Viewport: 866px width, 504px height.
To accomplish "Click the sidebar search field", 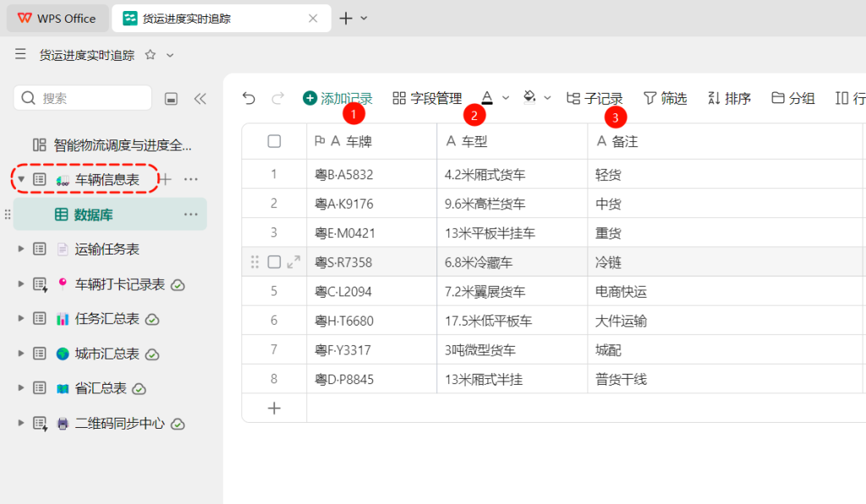I will click(83, 98).
